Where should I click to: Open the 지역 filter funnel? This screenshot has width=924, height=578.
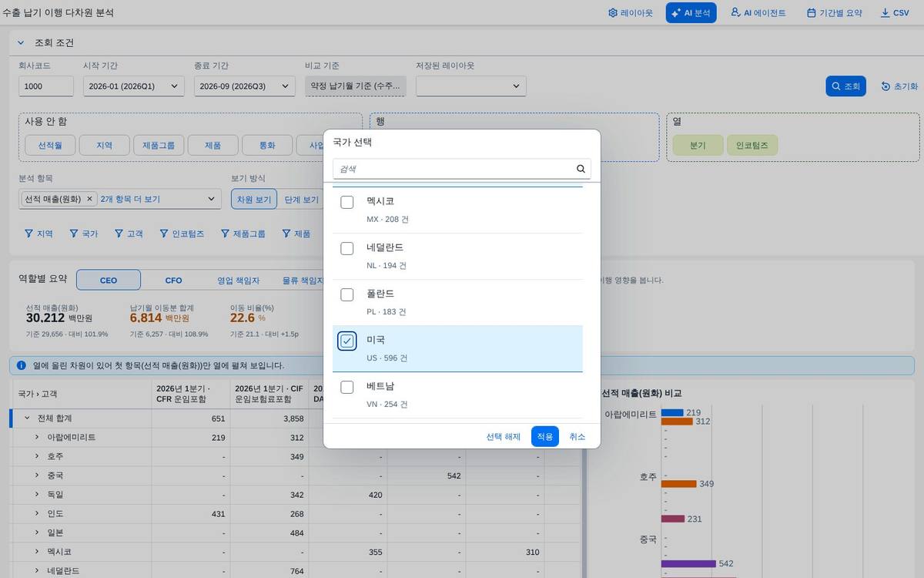coord(28,234)
